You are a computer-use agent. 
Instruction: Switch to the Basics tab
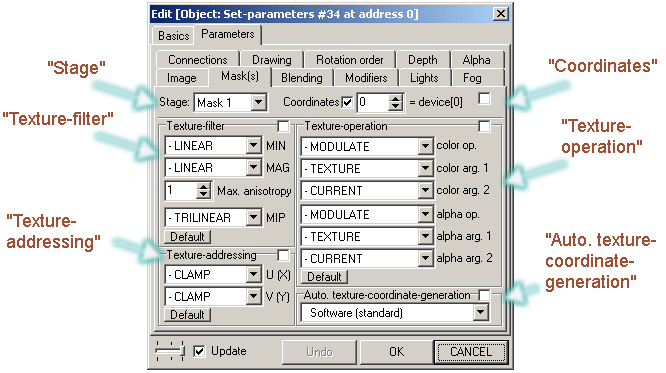pos(173,36)
